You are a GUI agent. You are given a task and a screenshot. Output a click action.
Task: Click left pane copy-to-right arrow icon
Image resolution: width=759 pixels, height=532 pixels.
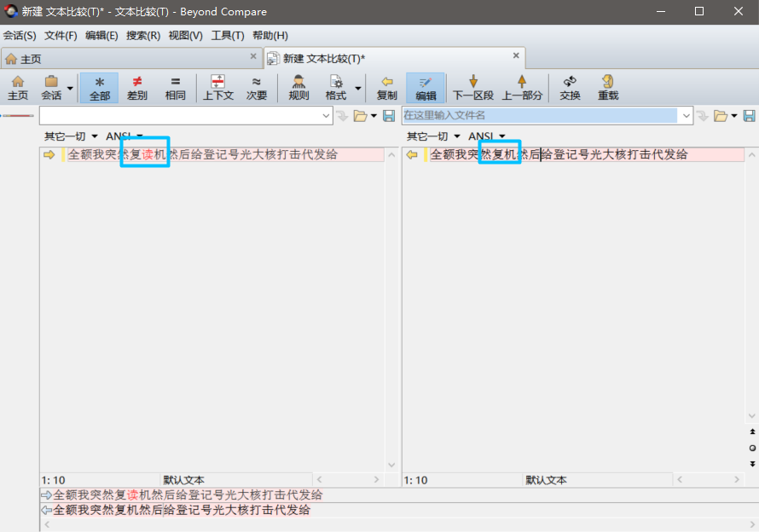49,155
